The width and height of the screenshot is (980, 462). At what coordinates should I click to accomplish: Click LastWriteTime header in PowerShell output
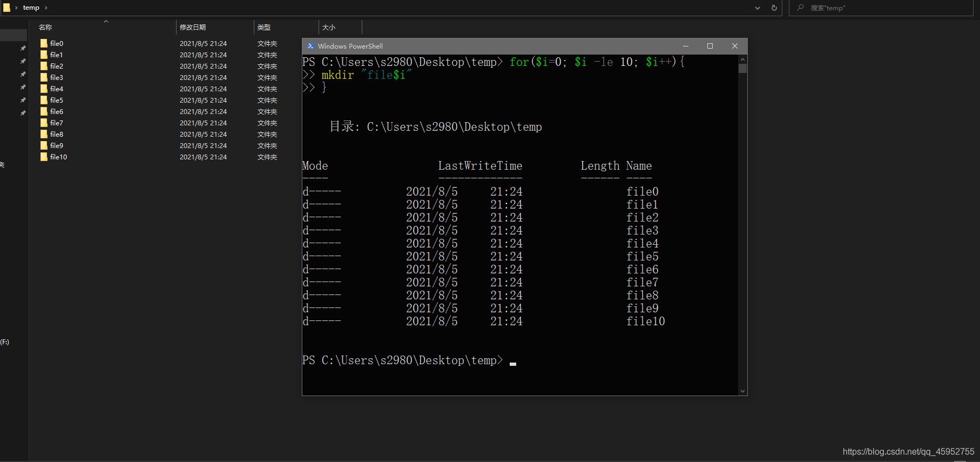click(x=480, y=165)
